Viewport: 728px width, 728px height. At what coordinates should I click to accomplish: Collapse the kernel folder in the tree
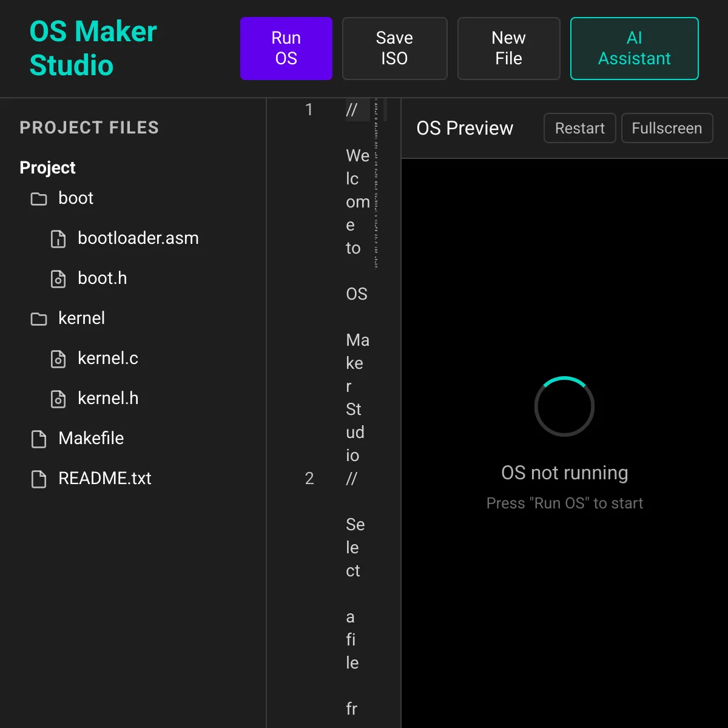(x=81, y=318)
